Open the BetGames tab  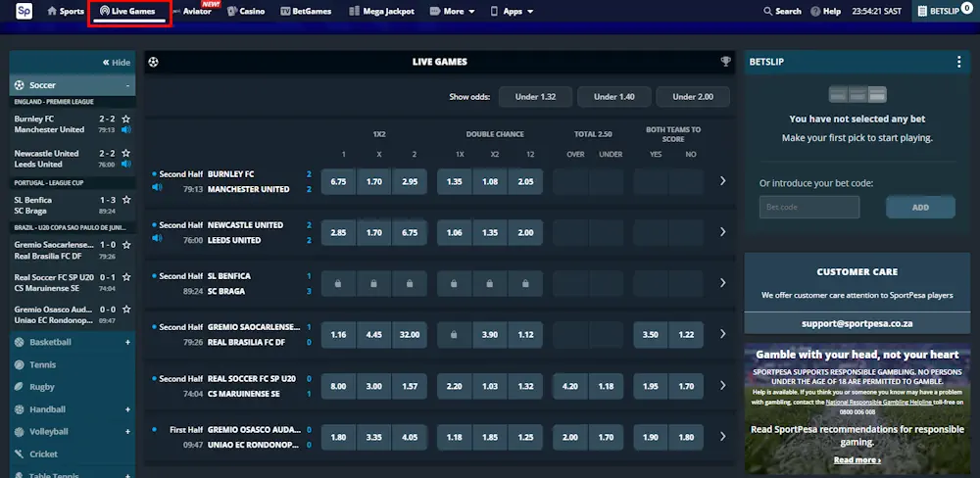click(306, 11)
